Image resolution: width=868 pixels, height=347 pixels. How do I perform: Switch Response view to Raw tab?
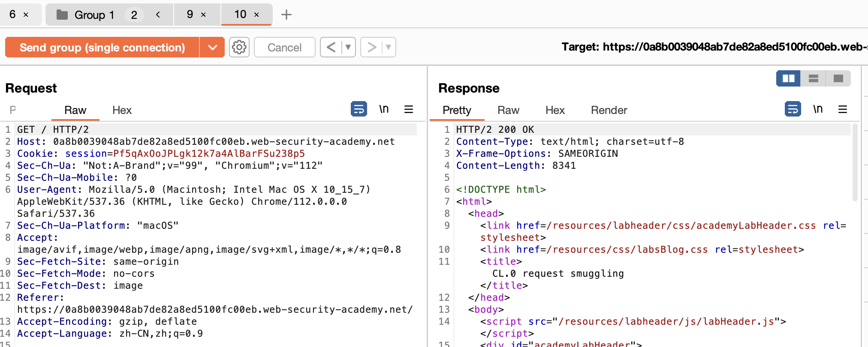pyautogui.click(x=508, y=110)
